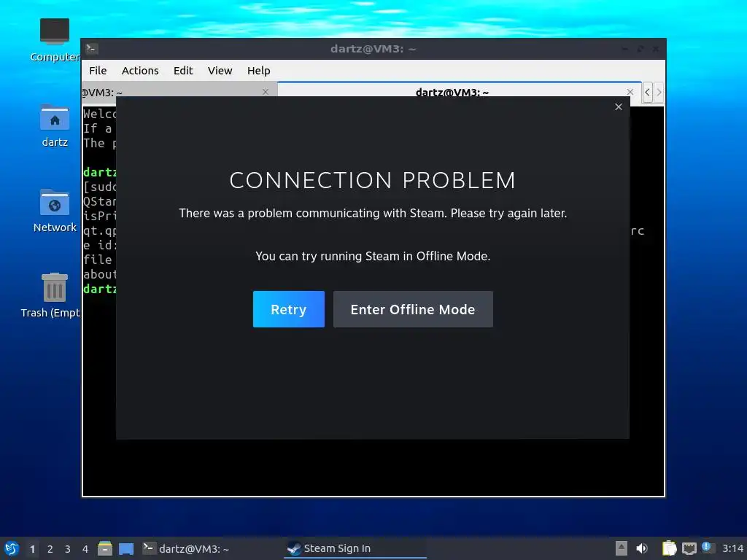This screenshot has width=747, height=560.
Task: Open the clipboard manager tray icon
Action: (669, 548)
